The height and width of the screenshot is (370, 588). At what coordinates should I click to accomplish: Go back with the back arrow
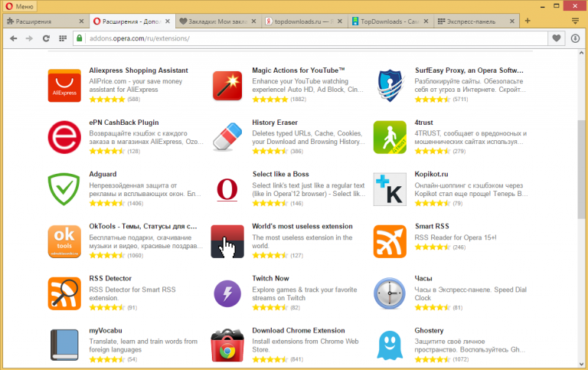14,38
